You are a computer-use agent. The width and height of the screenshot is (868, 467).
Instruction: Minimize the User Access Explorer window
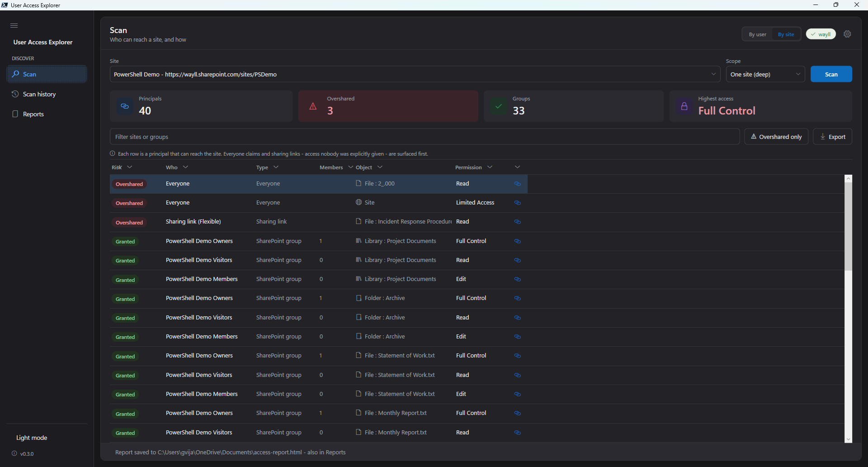point(816,5)
